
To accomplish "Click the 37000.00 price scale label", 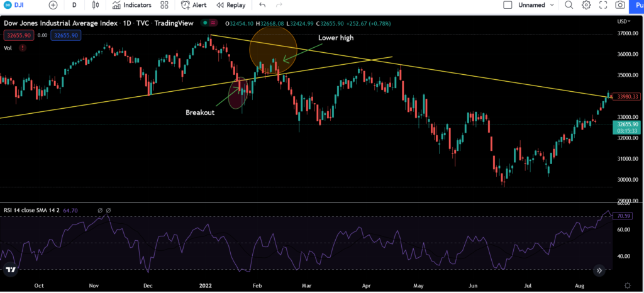I will coord(627,33).
